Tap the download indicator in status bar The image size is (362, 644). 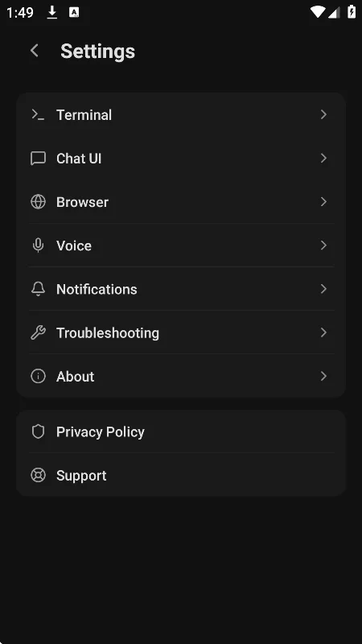tap(51, 12)
